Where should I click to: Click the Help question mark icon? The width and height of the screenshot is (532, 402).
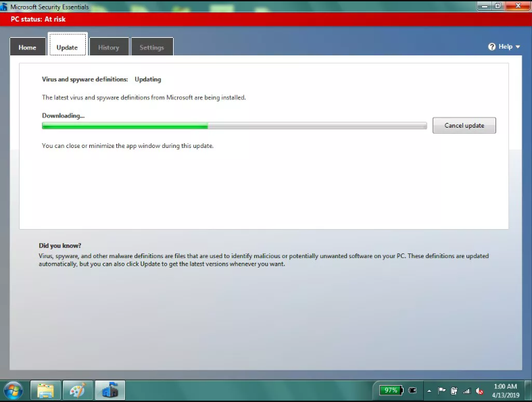[x=491, y=47]
